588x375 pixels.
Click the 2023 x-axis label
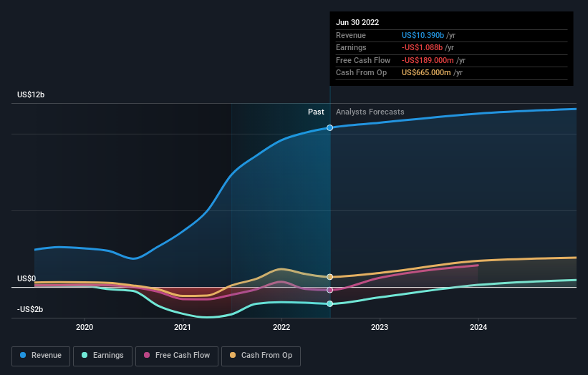[x=380, y=328]
